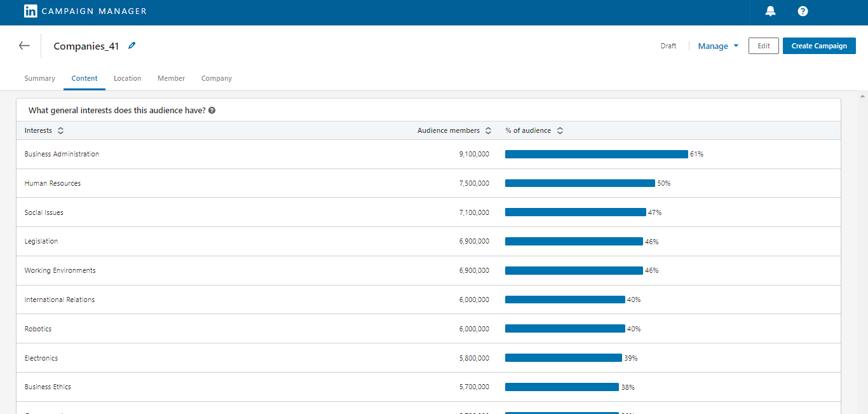The image size is (868, 414).
Task: Switch to the Summary tab
Action: (40, 78)
